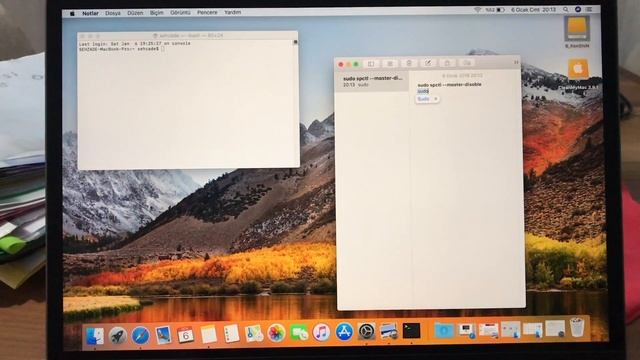Open the Preview-style icon beside System Preferences
This screenshot has width=640, height=360.
pos(389,331)
